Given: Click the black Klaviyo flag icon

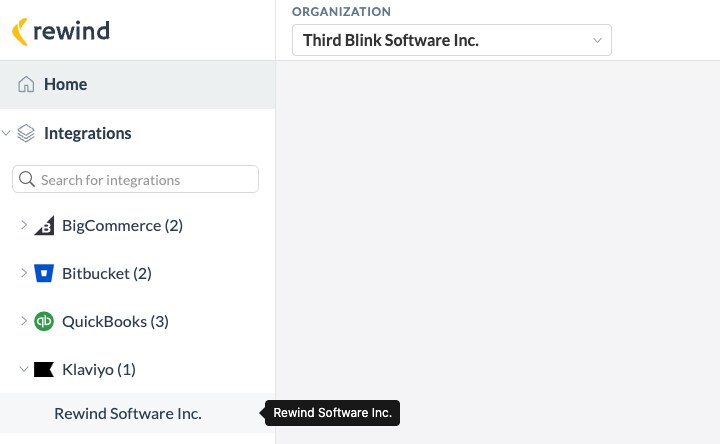Looking at the screenshot, I should 44,369.
